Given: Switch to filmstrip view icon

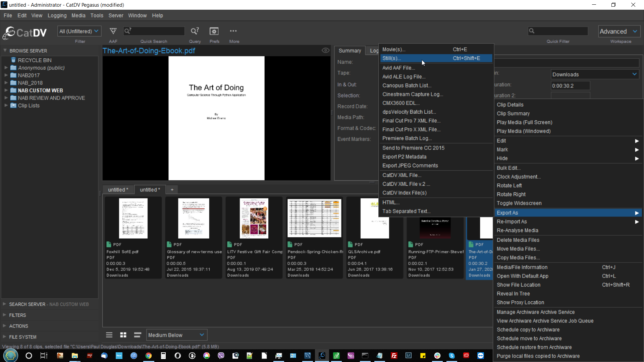Looking at the screenshot, I should [138, 335].
